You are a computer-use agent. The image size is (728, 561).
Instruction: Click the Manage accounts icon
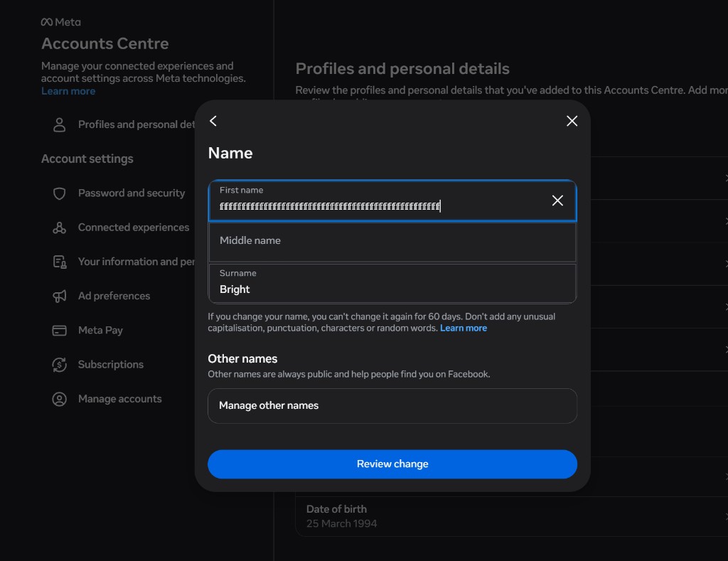pyautogui.click(x=60, y=399)
